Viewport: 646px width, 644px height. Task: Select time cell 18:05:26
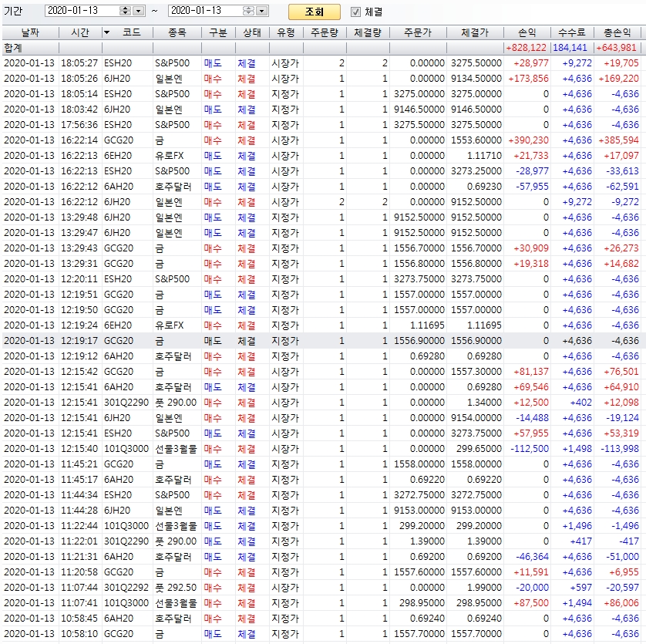coord(79,79)
